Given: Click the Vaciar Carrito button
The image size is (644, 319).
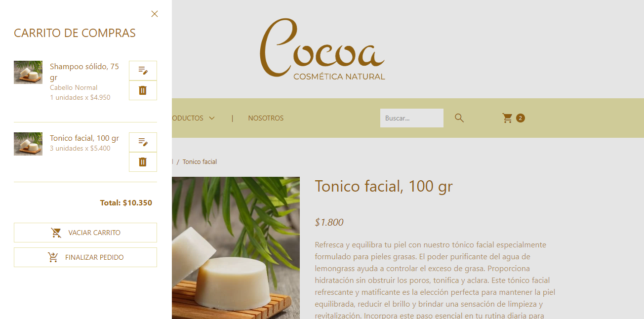Looking at the screenshot, I should coord(85,233).
